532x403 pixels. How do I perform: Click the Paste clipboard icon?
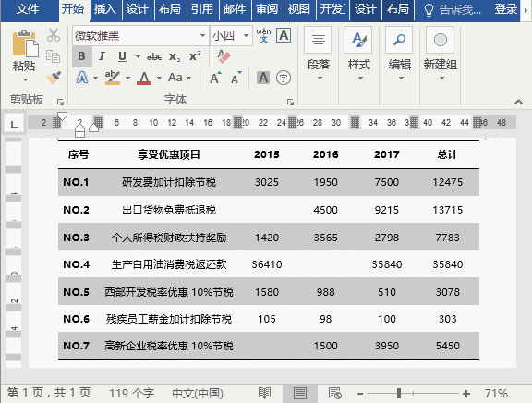tap(25, 43)
